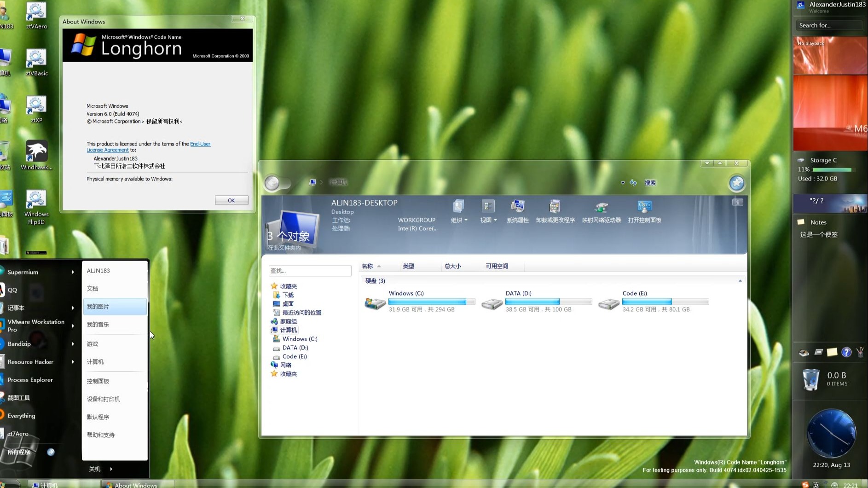
Task: Open 记事本 submenu arrow
Action: [x=73, y=308]
